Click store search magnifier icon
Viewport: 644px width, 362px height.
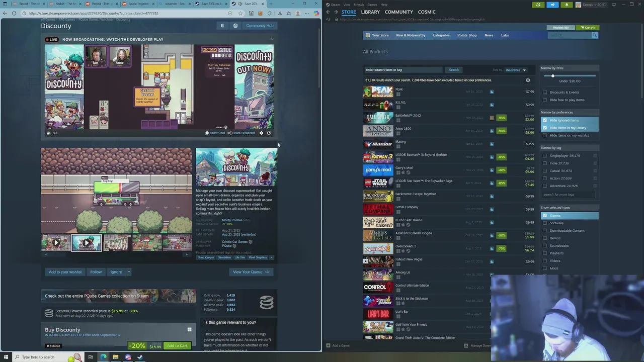[x=595, y=35]
